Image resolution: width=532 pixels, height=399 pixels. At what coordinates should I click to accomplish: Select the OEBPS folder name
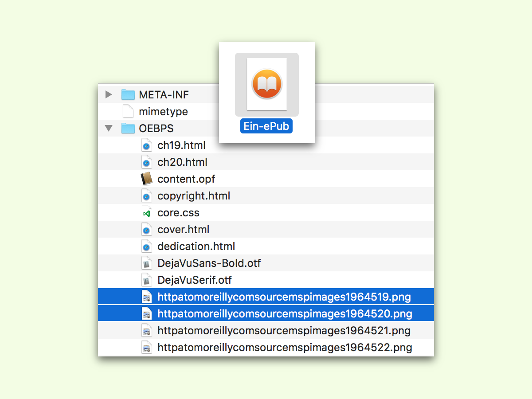point(156,129)
